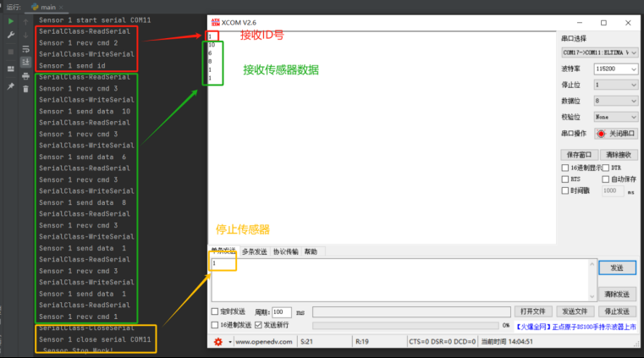
Task: Open the 协议传输 tab
Action: click(285, 251)
